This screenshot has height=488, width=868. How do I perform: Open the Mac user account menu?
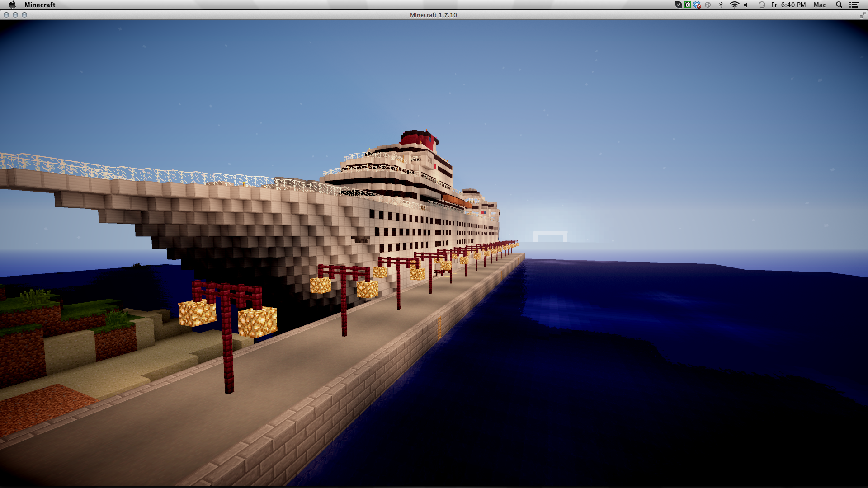tap(820, 5)
